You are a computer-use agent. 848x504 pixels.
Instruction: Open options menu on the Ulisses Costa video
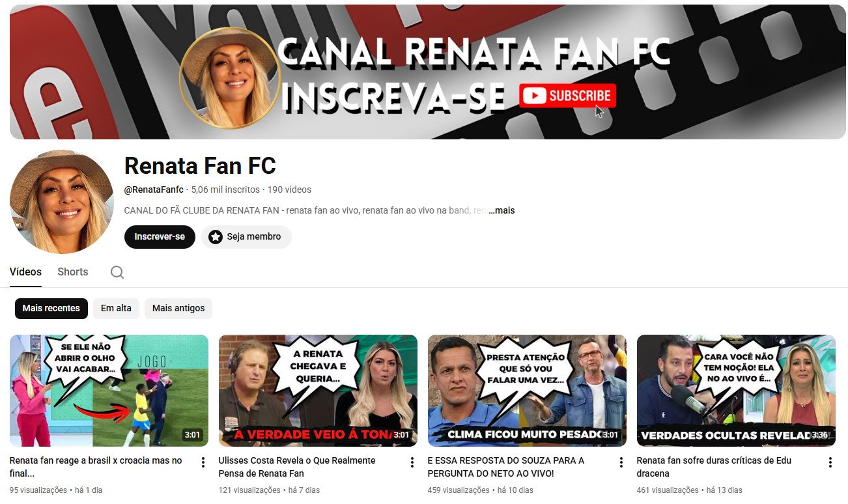tap(412, 461)
